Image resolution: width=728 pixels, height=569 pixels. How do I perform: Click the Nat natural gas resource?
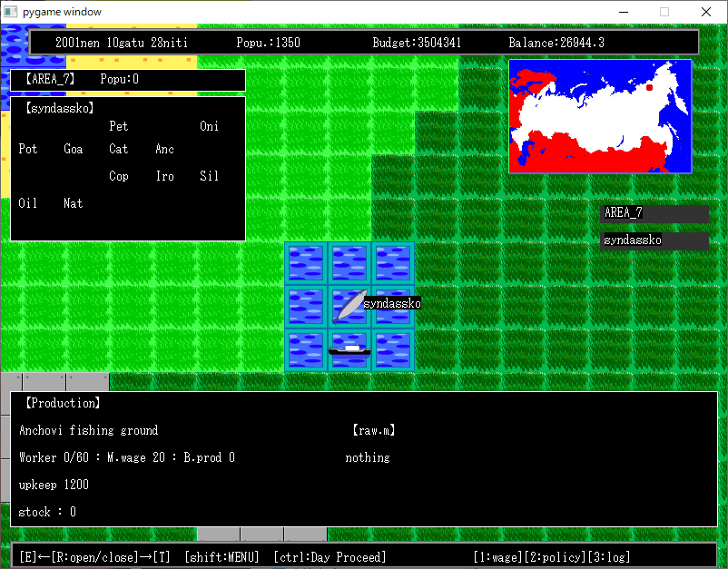point(74,204)
